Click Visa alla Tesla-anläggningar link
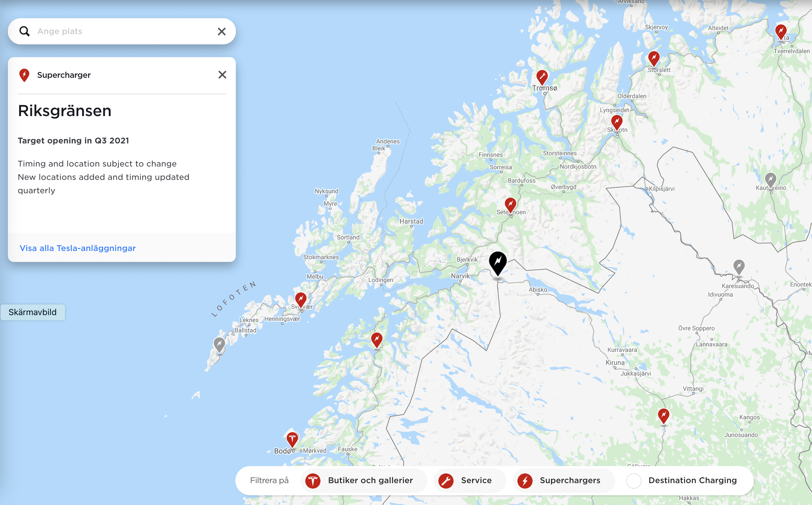Image resolution: width=812 pixels, height=505 pixels. pos(77,247)
